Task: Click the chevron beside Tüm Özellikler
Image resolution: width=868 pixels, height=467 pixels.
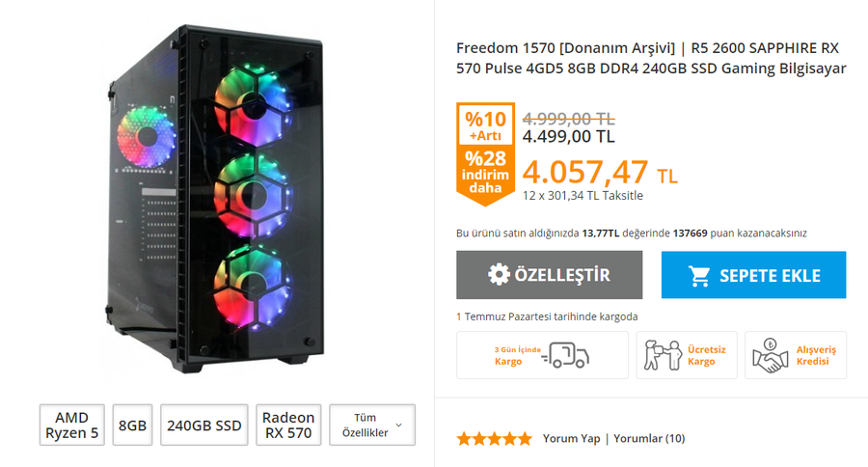Action: (x=399, y=425)
